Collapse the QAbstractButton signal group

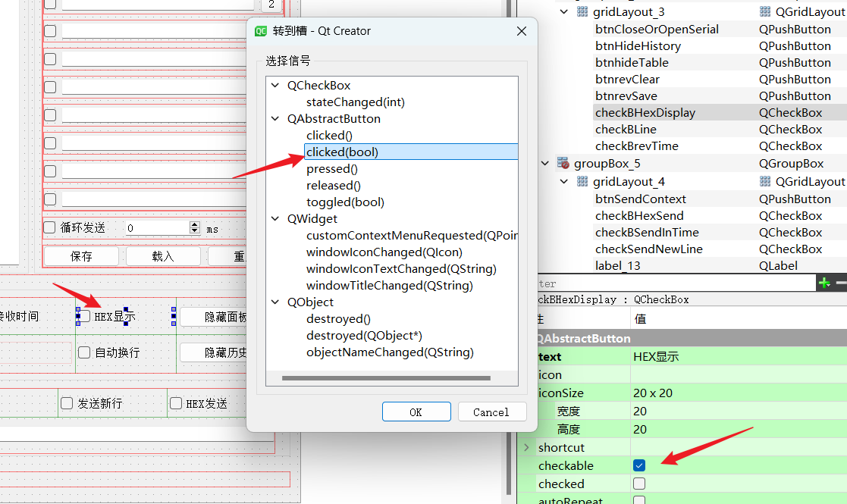pyautogui.click(x=274, y=118)
